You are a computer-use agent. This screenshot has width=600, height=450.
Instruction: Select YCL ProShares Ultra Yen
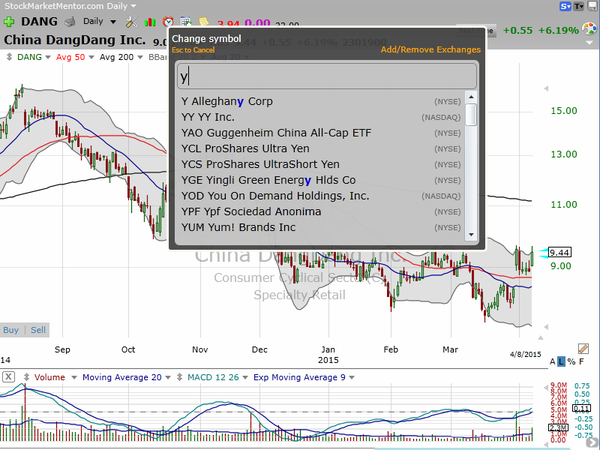pos(321,148)
